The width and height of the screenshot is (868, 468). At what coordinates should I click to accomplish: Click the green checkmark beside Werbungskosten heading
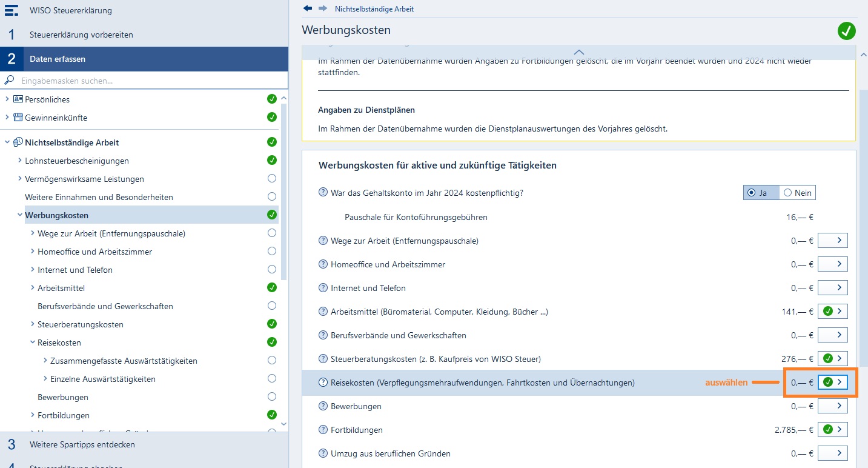[847, 30]
